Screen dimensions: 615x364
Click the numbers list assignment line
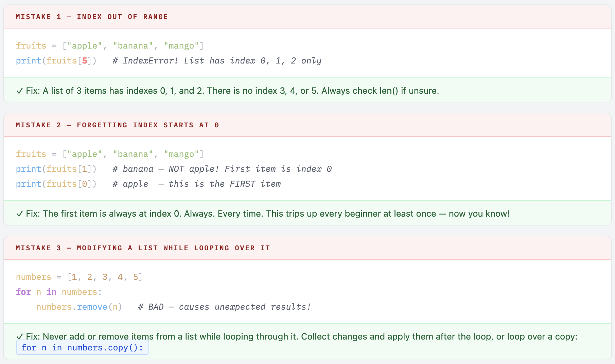(79, 277)
